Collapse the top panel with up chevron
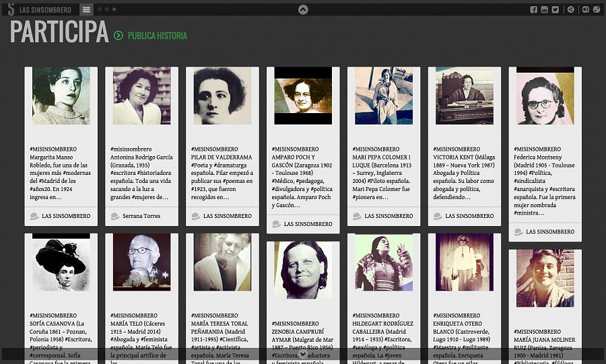606x364 pixels. [303, 9]
